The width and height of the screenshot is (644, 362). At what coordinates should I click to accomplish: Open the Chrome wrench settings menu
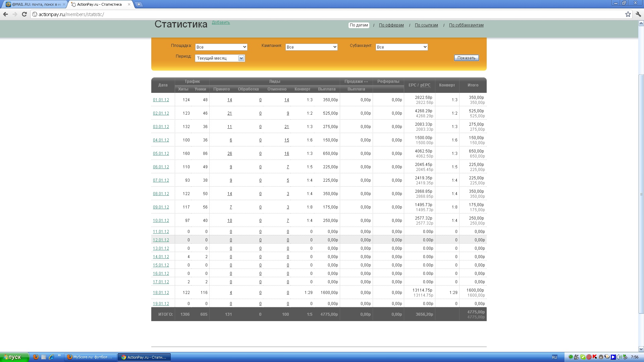click(x=638, y=14)
